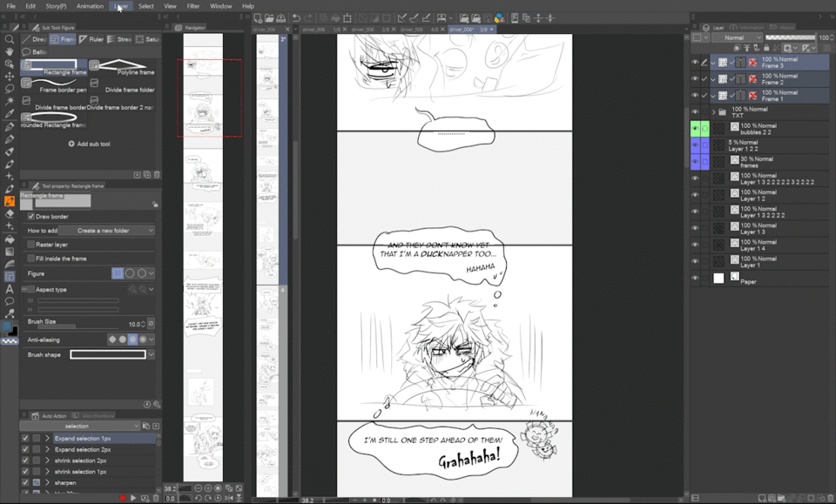
Task: Click the Open file toolbar icon
Action: pyautogui.click(x=269, y=18)
